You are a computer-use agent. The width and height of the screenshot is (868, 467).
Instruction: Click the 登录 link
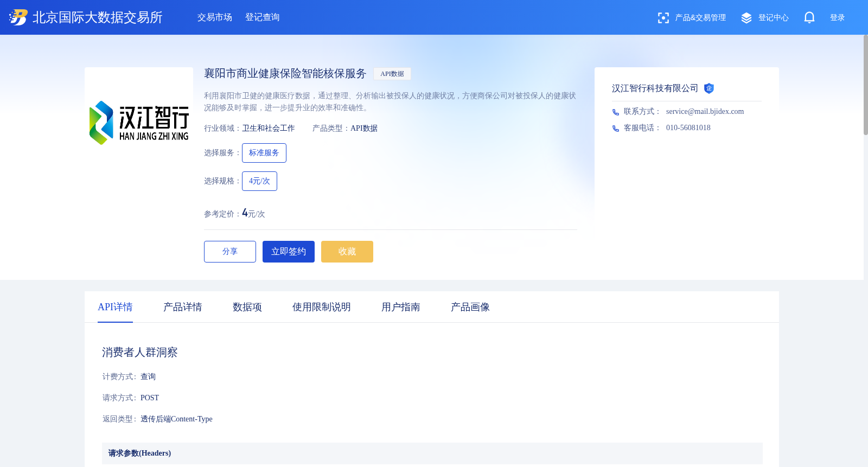838,18
